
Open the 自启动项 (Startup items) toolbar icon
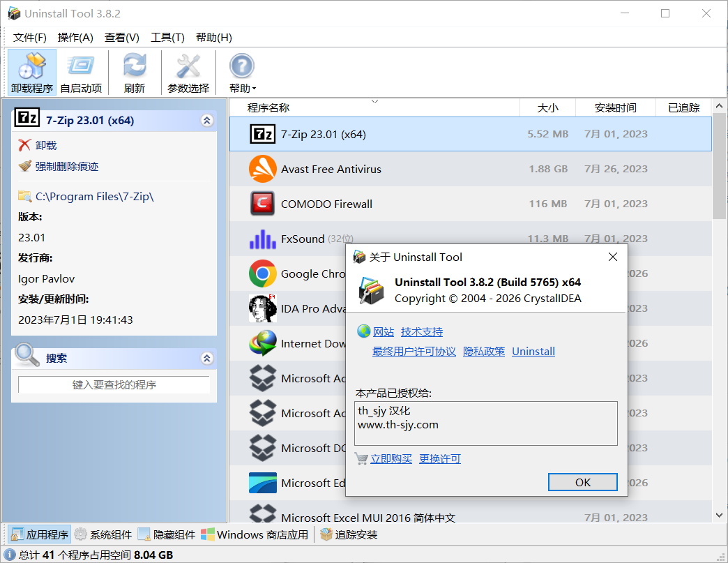(x=82, y=72)
